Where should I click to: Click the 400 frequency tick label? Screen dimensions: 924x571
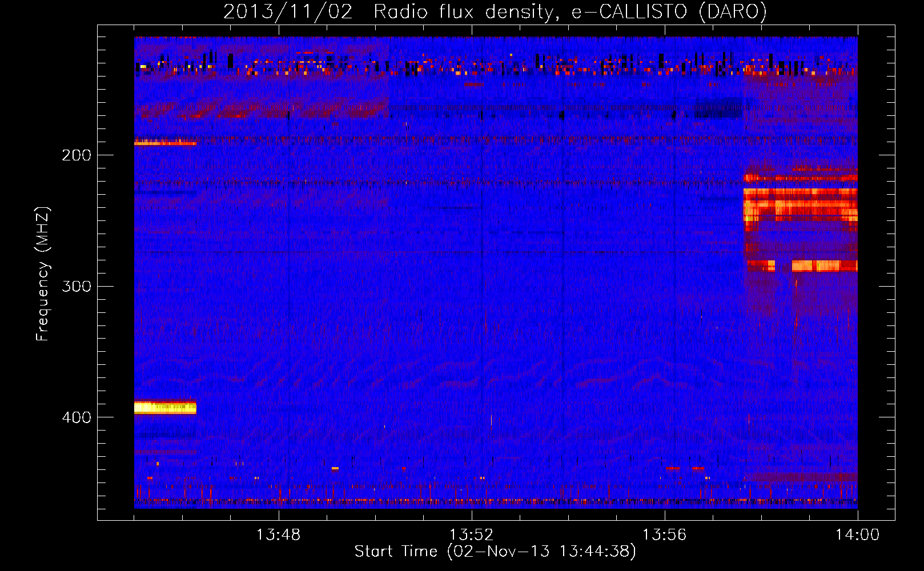click(77, 417)
